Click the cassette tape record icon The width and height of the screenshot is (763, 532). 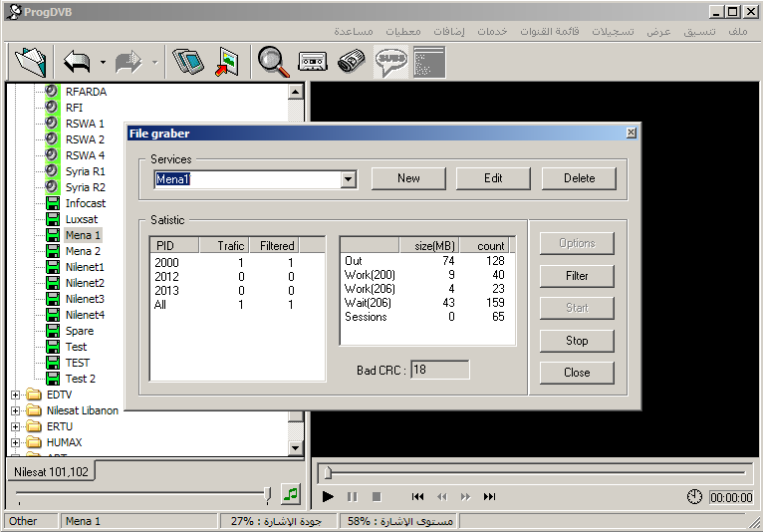(312, 62)
